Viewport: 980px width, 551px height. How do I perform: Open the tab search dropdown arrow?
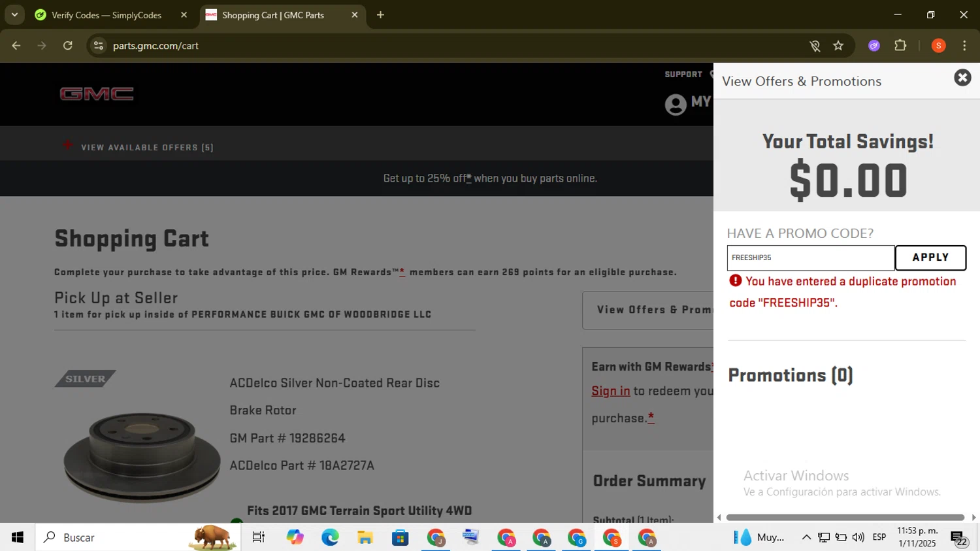click(x=14, y=15)
